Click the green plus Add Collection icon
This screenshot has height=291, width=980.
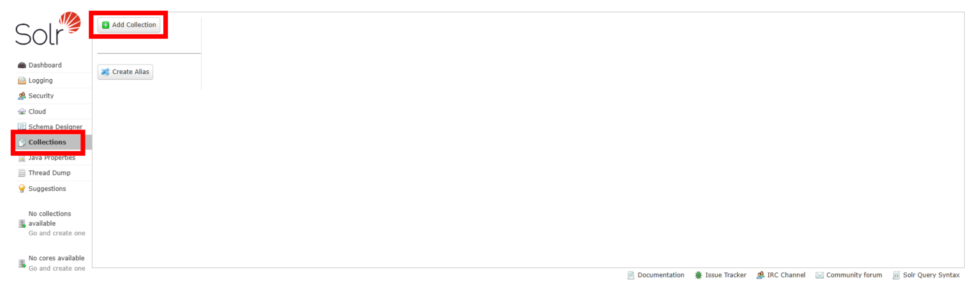tap(106, 25)
